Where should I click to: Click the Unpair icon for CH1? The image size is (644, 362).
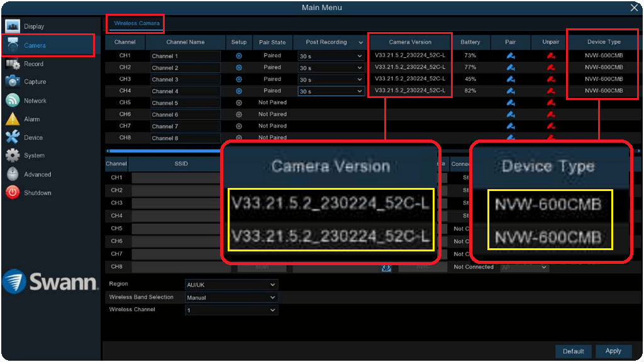[551, 56]
